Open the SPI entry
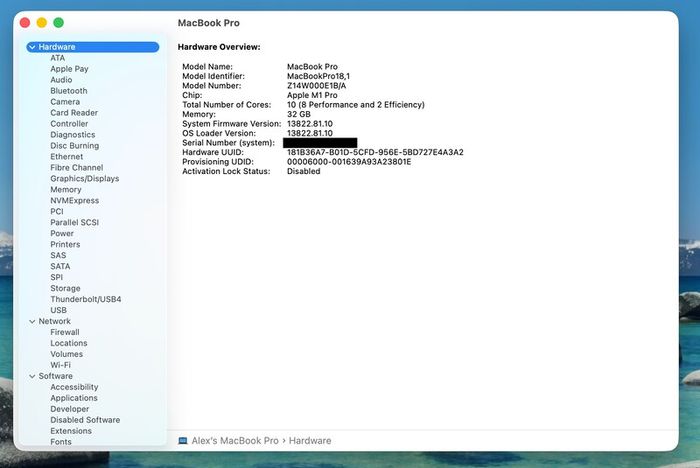The height and width of the screenshot is (468, 700). [57, 277]
